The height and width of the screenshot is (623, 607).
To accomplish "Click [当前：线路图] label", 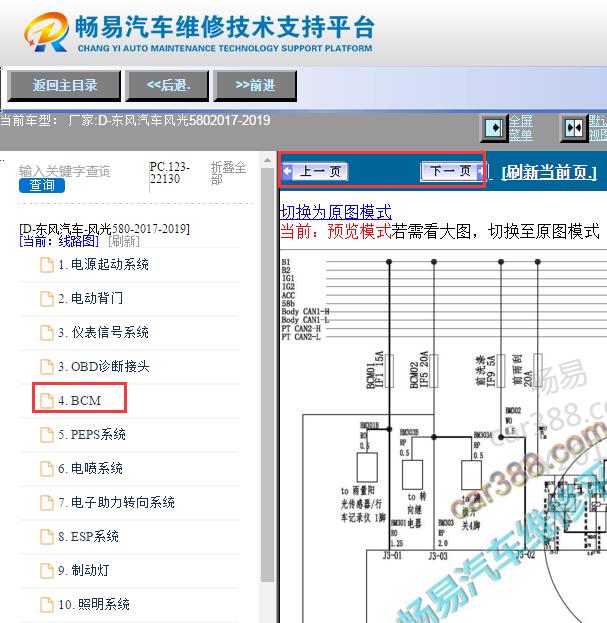I will coord(59,241).
